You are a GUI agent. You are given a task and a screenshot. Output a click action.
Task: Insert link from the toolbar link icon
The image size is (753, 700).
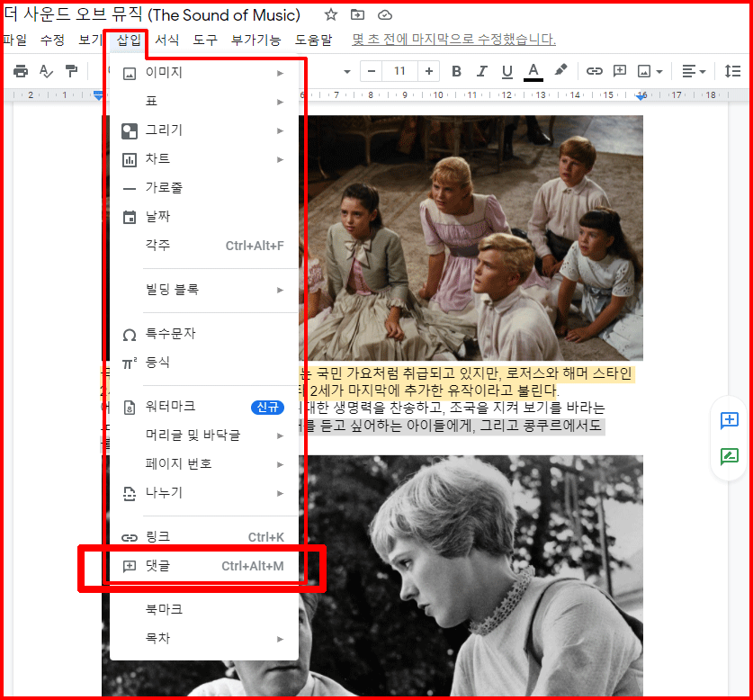594,71
